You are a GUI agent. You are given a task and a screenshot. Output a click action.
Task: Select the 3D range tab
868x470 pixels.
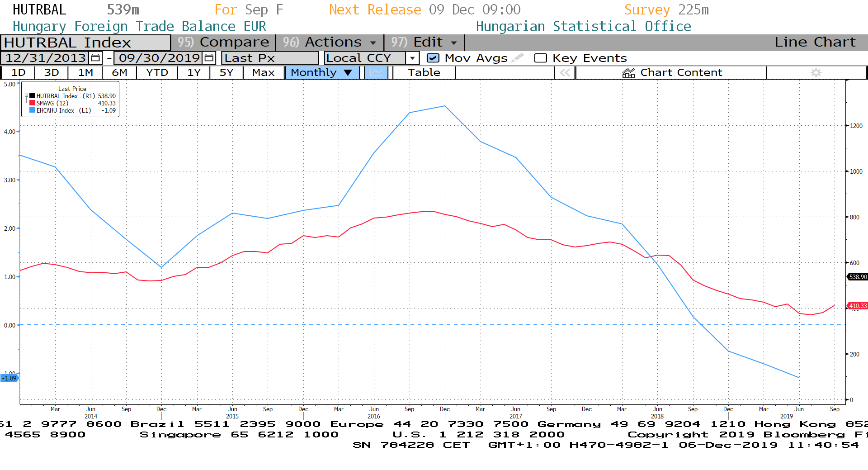tap(52, 72)
